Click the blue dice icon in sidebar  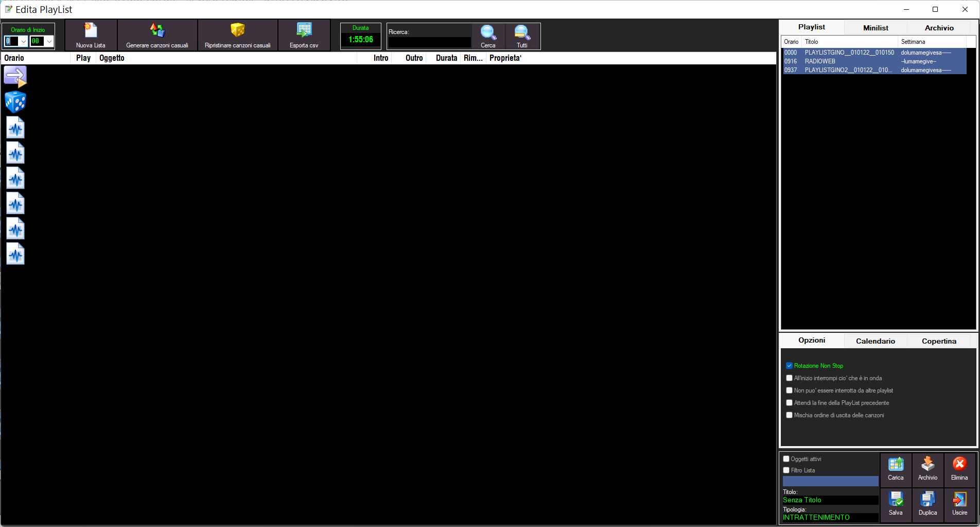click(15, 102)
